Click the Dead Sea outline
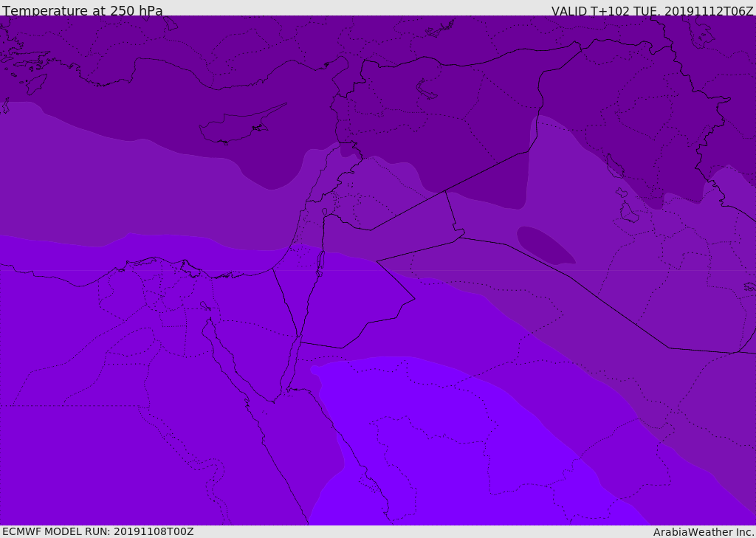 (320, 261)
